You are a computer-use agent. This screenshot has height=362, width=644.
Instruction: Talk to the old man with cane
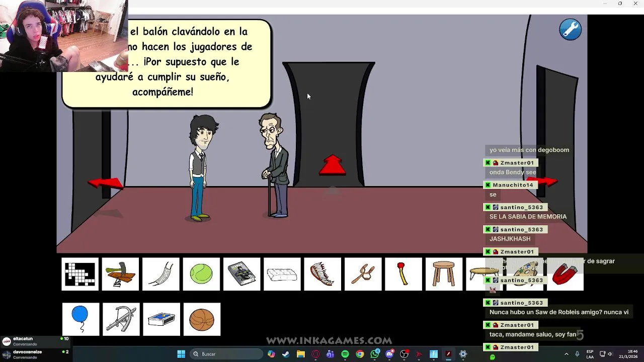(274, 165)
